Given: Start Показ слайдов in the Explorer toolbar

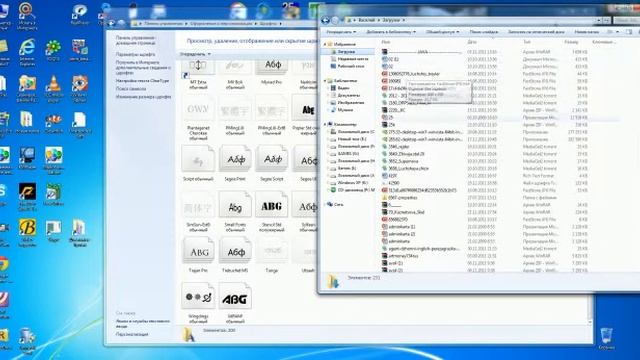Looking at the screenshot, I should [484, 32].
